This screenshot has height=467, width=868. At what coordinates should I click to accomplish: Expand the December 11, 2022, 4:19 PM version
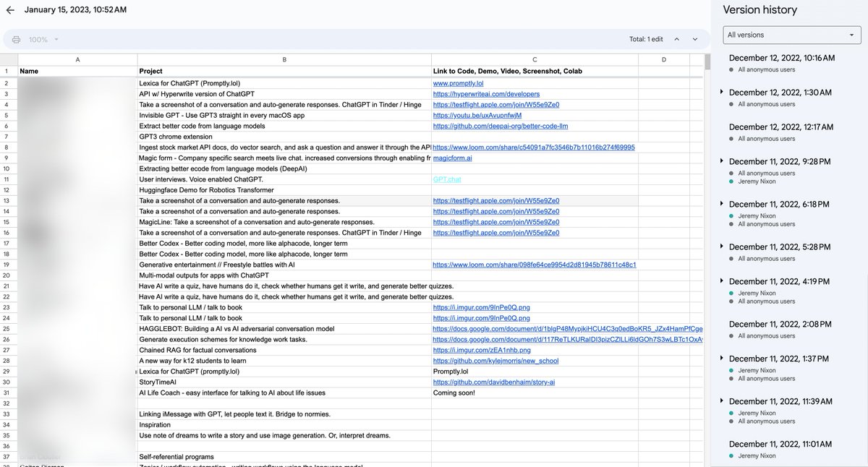[x=721, y=280]
